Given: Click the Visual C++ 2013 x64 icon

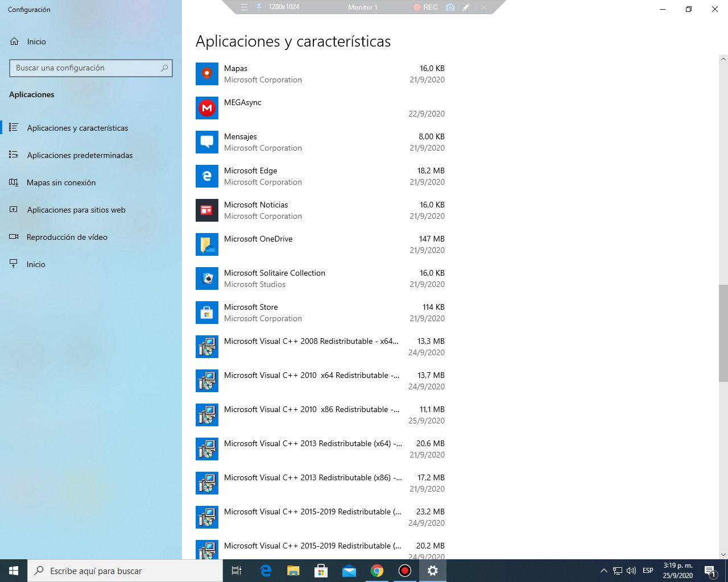Looking at the screenshot, I should [207, 449].
